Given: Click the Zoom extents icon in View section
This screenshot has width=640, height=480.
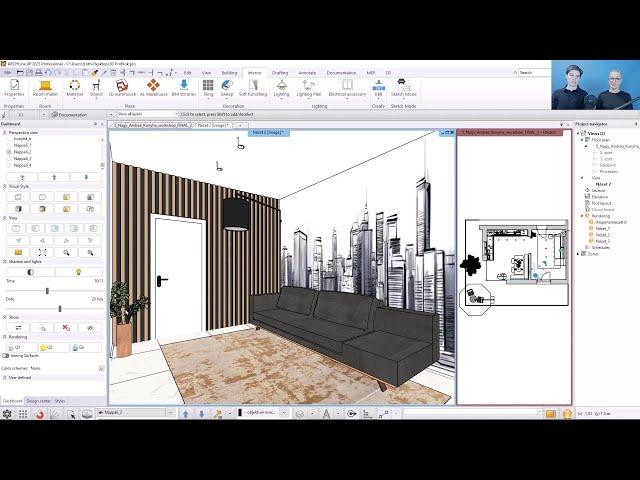Looking at the screenshot, I should [x=42, y=253].
